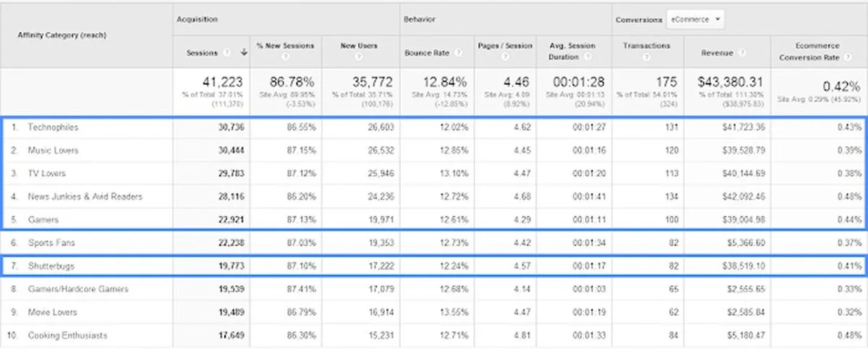Image resolution: width=868 pixels, height=349 pixels.
Task: Open the Shutterbugs category link
Action: (x=51, y=266)
